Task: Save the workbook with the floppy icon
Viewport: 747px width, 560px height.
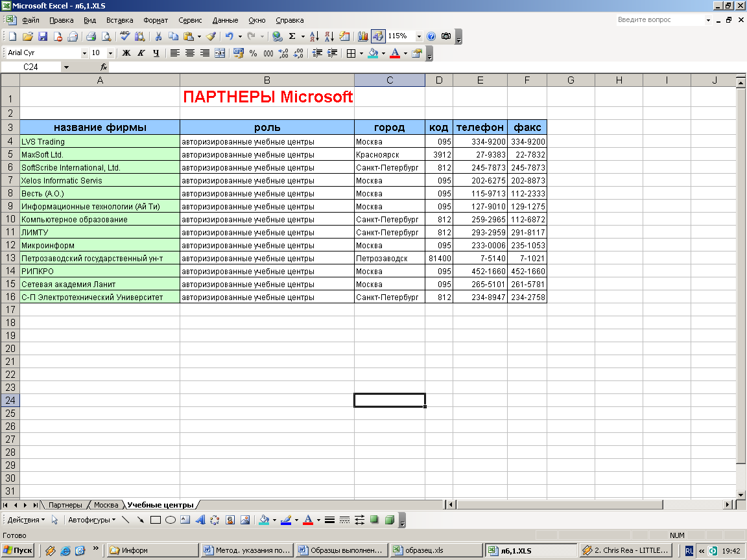Action: click(43, 36)
